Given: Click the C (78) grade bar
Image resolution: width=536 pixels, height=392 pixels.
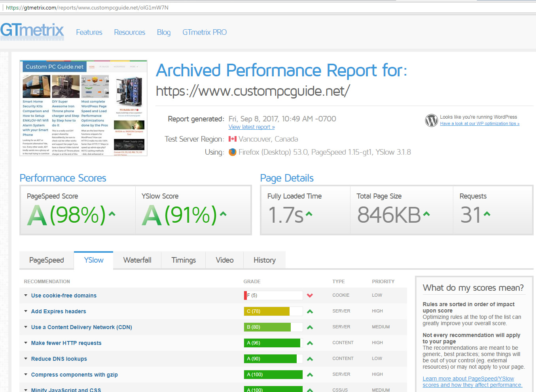Looking at the screenshot, I should [x=273, y=311].
